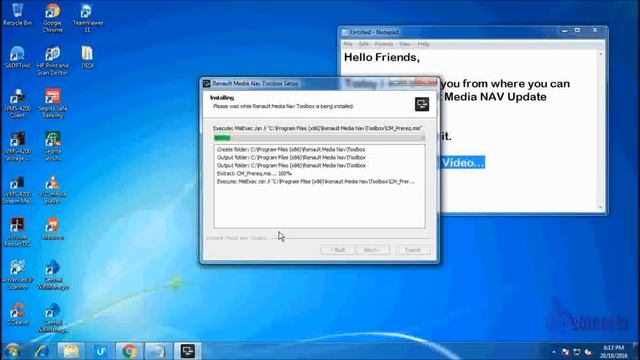Viewport: 640px width, 360px height.
Task: Select the CCleaner desktop shortcut
Action: (17, 314)
